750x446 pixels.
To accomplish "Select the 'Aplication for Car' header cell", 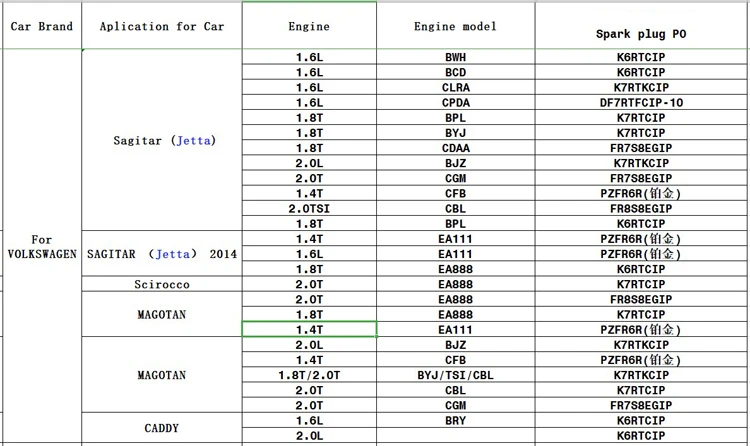I will (162, 26).
